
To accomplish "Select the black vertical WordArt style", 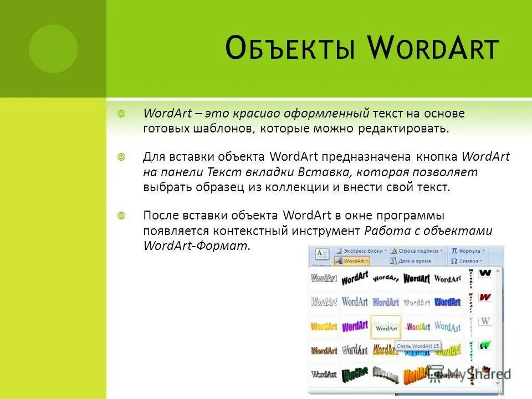I will pyautogui.click(x=471, y=278).
